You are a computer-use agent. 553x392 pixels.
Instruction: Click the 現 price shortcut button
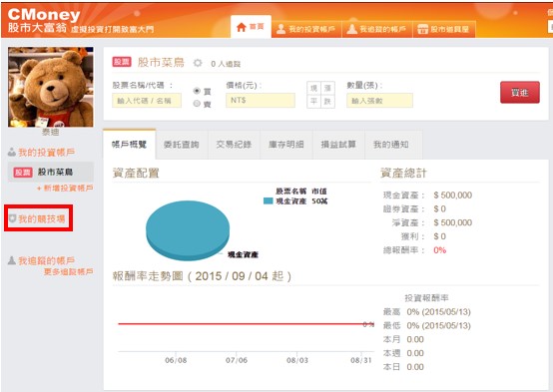[x=313, y=88]
